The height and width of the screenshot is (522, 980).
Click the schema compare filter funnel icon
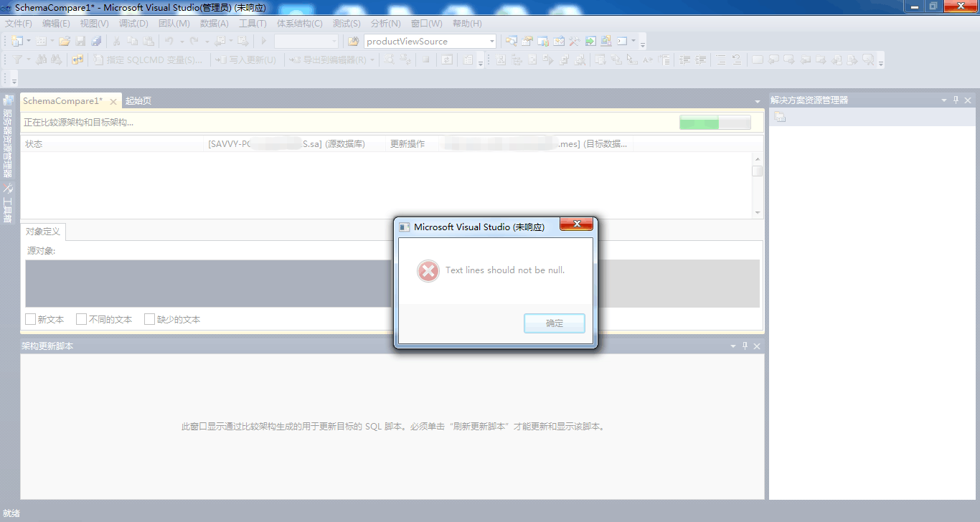(17, 60)
